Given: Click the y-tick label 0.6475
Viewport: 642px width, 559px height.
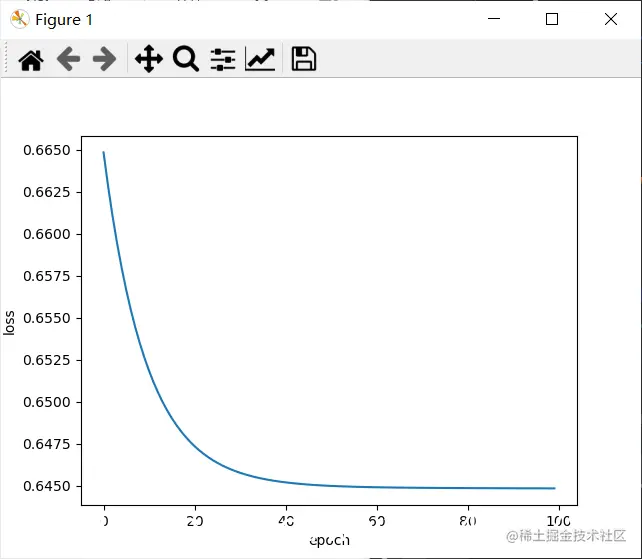Looking at the screenshot, I should pyautogui.click(x=47, y=444).
